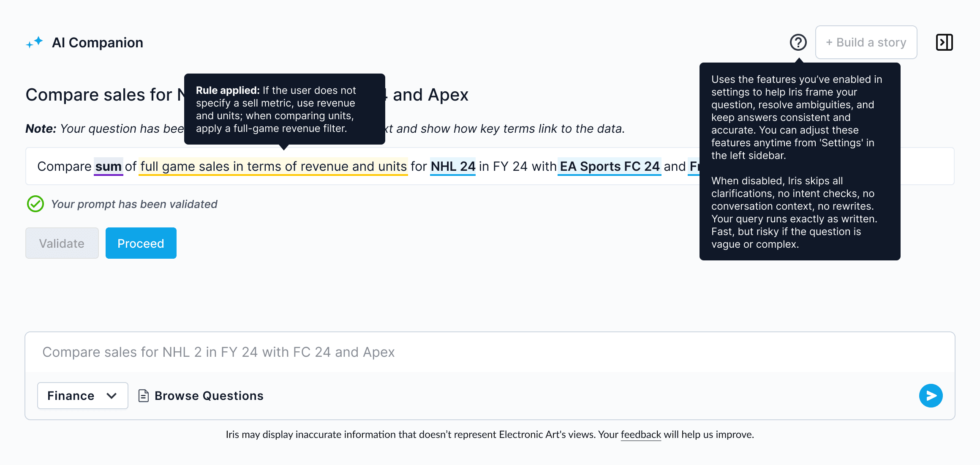Click the Browse Questions label
Image resolution: width=980 pixels, height=465 pixels.
tap(209, 396)
